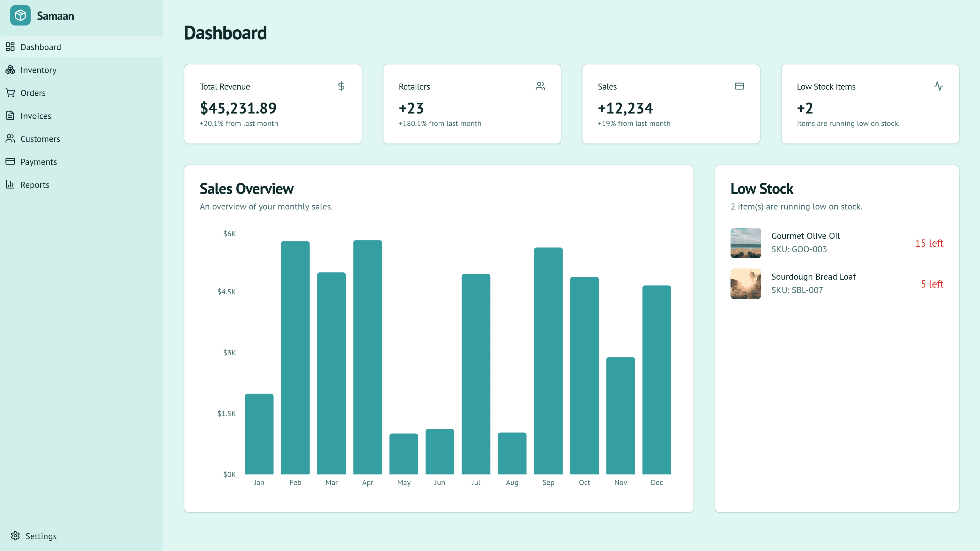Click the Settings gear icon
980x551 pixels.
click(x=15, y=536)
